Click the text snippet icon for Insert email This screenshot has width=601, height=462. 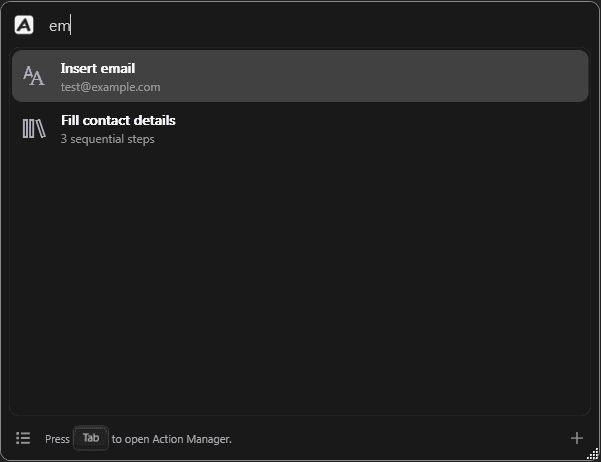tap(34, 76)
